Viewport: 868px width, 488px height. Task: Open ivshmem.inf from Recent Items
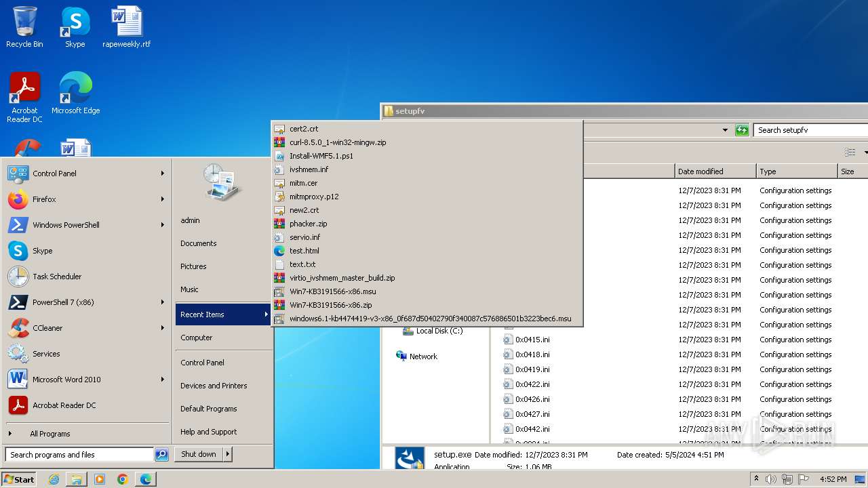(427, 169)
